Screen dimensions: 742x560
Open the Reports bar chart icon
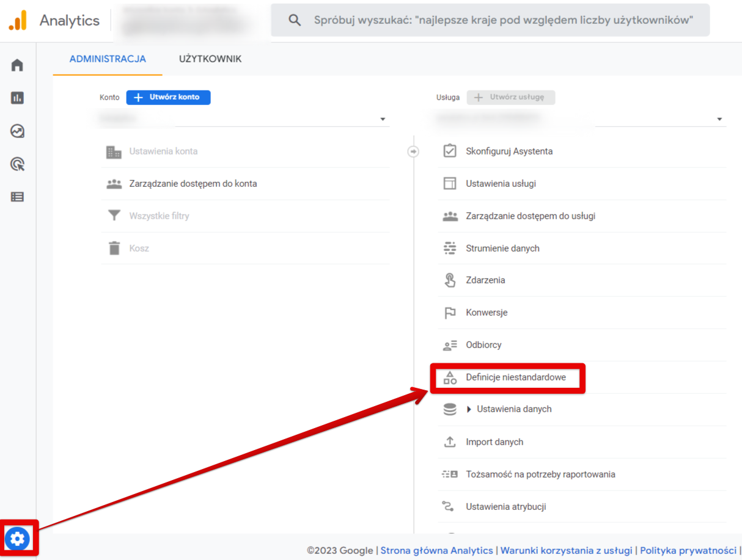17,98
